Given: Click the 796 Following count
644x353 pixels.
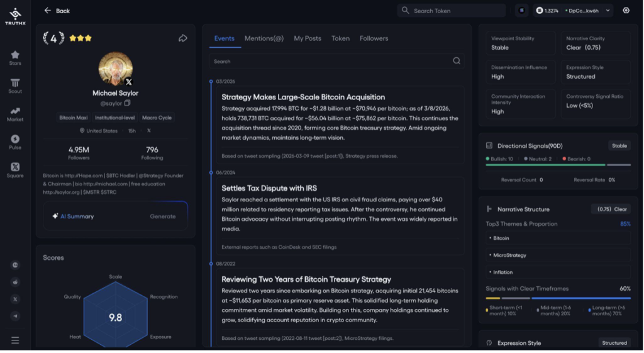Looking at the screenshot, I should (152, 152).
